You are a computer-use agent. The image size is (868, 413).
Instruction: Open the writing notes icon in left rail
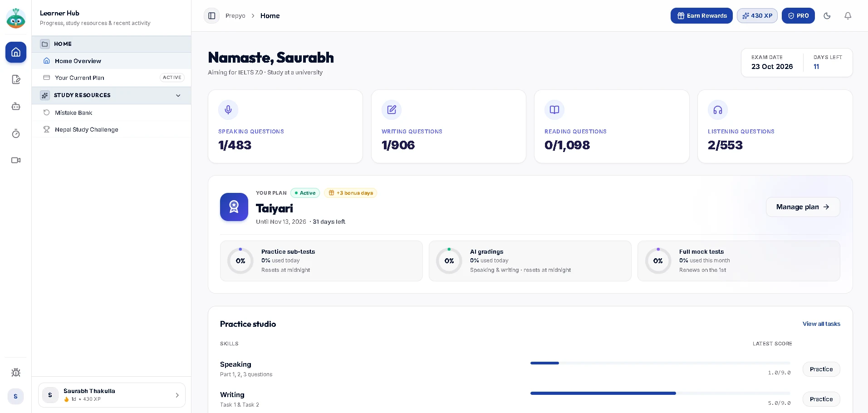click(x=16, y=79)
